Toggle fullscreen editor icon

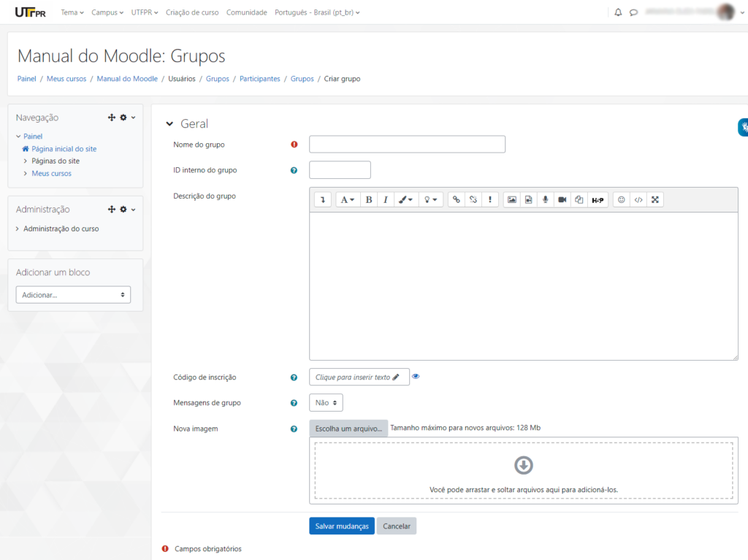[x=655, y=200]
